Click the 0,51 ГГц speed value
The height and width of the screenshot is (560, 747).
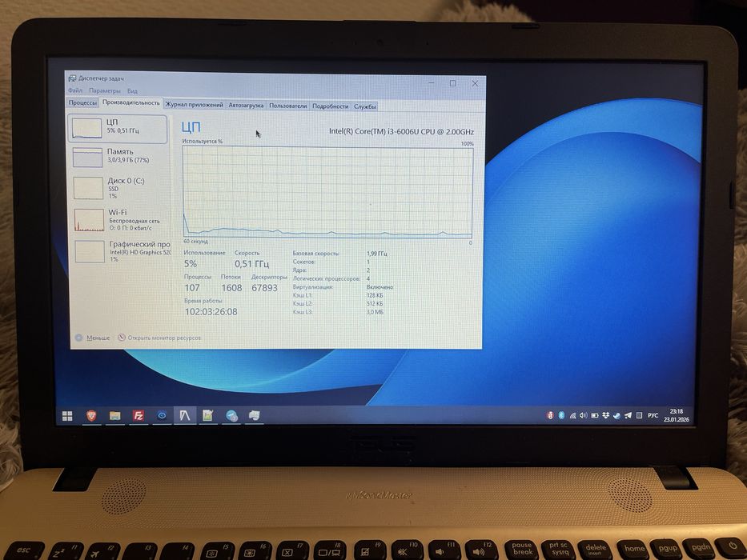pos(251,264)
